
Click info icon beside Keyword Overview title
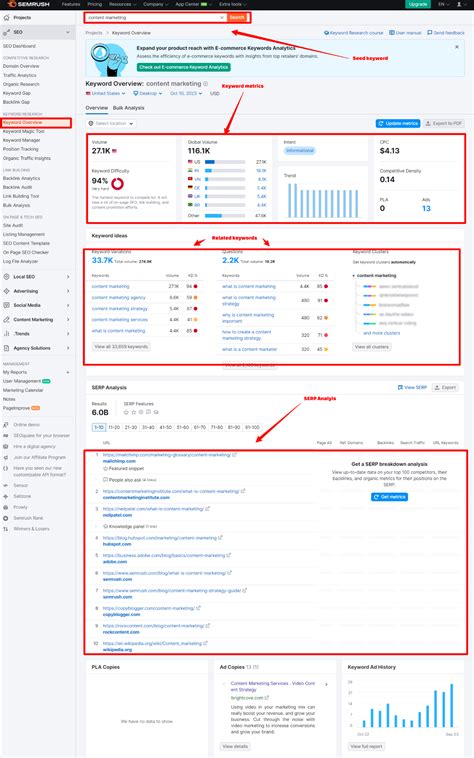coord(205,84)
